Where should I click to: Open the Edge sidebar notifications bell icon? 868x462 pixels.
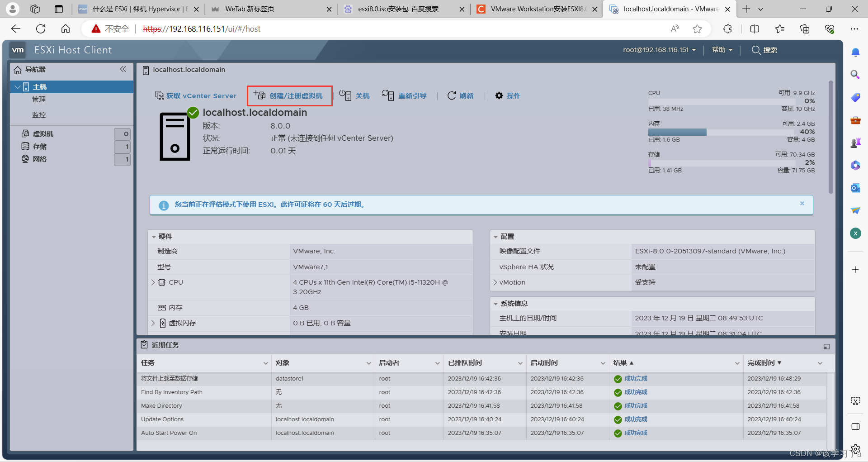(x=855, y=52)
